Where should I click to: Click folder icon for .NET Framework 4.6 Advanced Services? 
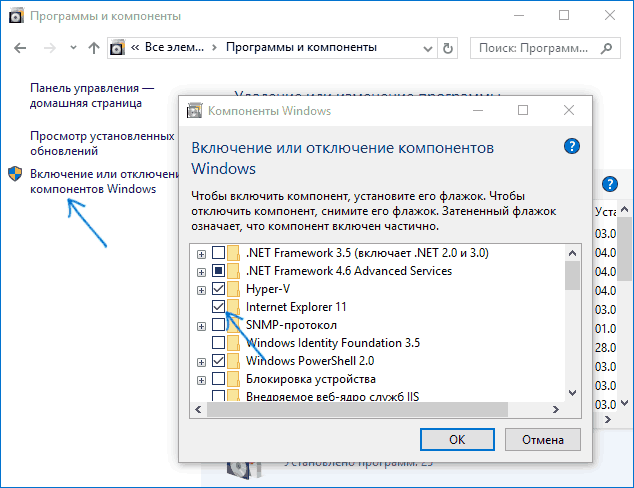click(x=233, y=270)
